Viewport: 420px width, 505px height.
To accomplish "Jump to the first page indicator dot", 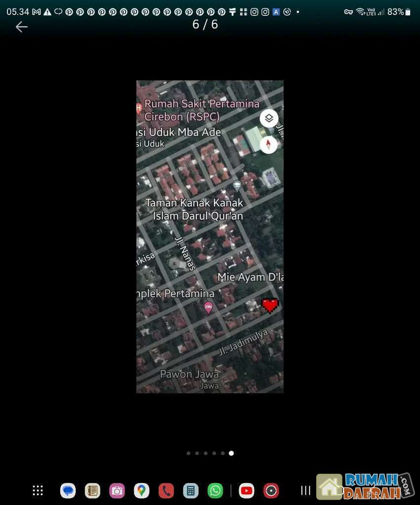I will pos(188,453).
